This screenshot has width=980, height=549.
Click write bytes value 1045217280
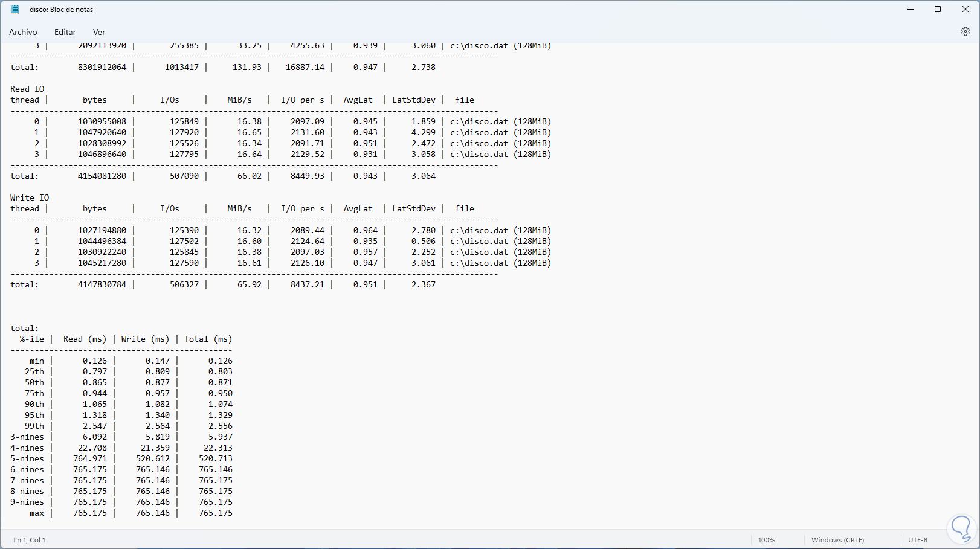click(102, 263)
